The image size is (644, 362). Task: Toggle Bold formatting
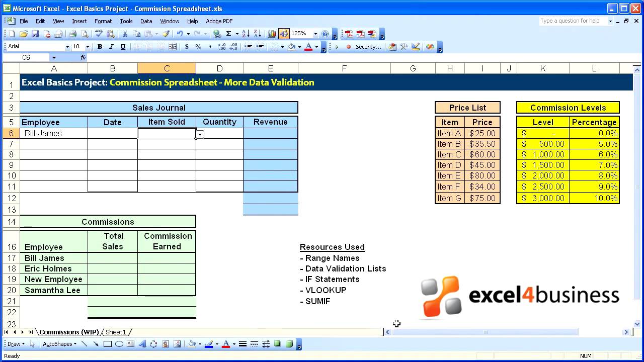click(100, 47)
